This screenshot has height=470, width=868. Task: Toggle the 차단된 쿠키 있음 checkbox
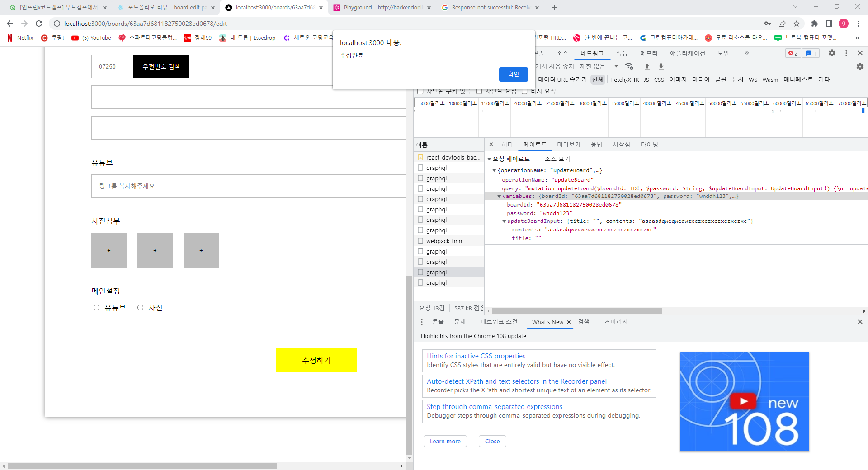pos(420,91)
